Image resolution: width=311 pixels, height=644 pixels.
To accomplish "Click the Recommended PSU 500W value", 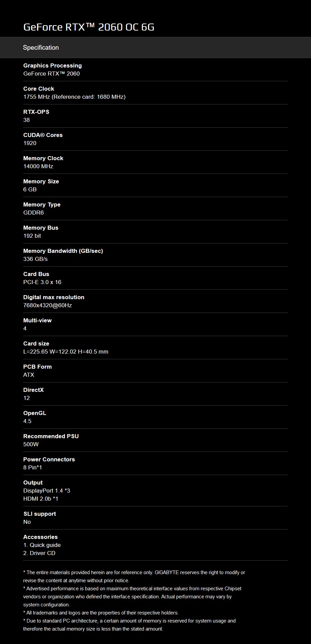I will pyautogui.click(x=31, y=444).
